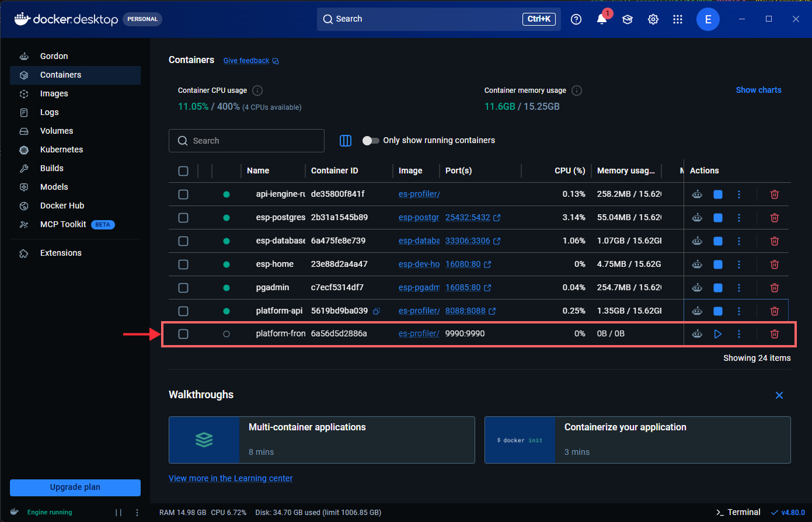Open Extensions in the sidebar
This screenshot has width=812, height=522.
pyautogui.click(x=75, y=253)
